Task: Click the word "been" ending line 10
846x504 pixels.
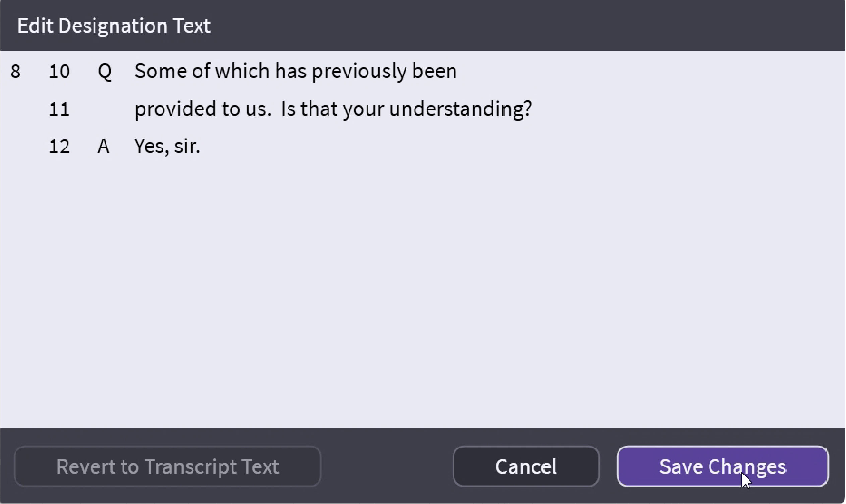Action: [434, 72]
